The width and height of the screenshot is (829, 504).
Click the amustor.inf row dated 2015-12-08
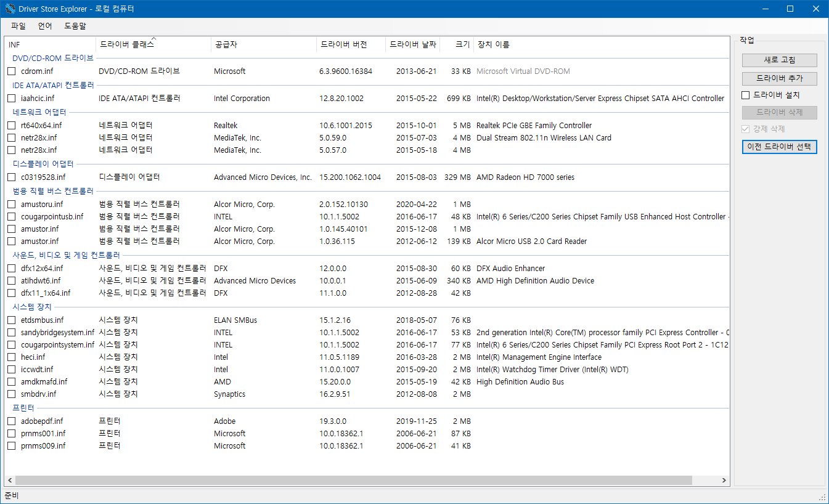pos(367,229)
